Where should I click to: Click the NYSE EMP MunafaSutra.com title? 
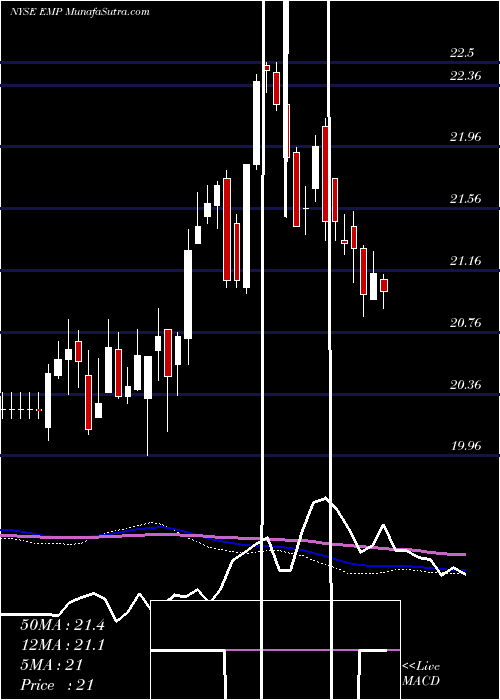tap(79, 12)
